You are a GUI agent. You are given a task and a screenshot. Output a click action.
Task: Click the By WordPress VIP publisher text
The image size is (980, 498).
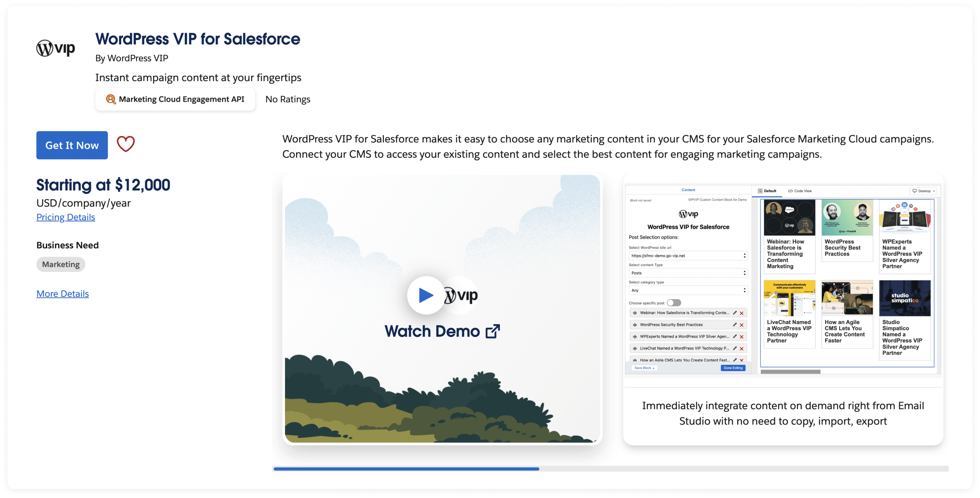[x=132, y=58]
